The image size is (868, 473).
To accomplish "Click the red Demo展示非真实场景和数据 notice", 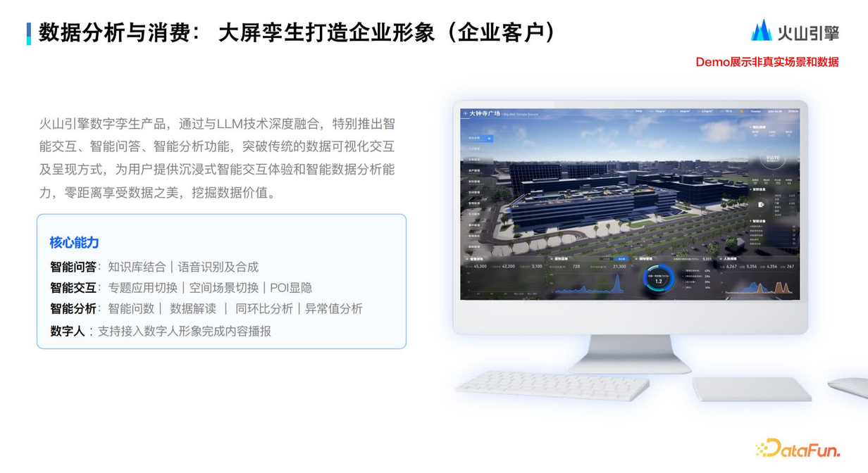I will 767,62.
